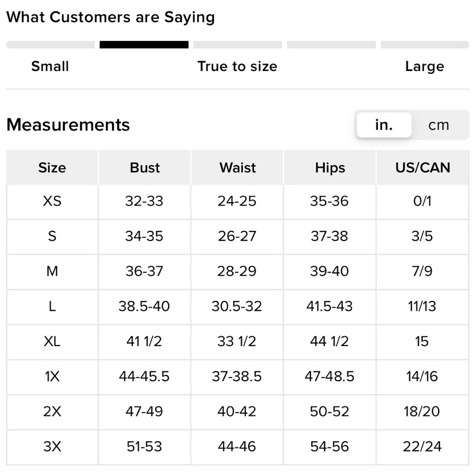
Task: Select the 3X size row label
Action: click(52, 446)
